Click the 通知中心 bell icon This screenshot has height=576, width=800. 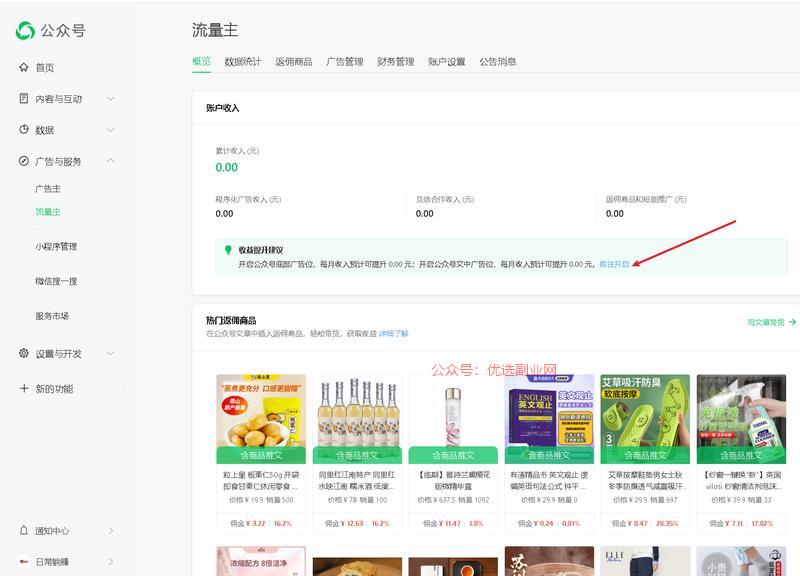(23, 530)
